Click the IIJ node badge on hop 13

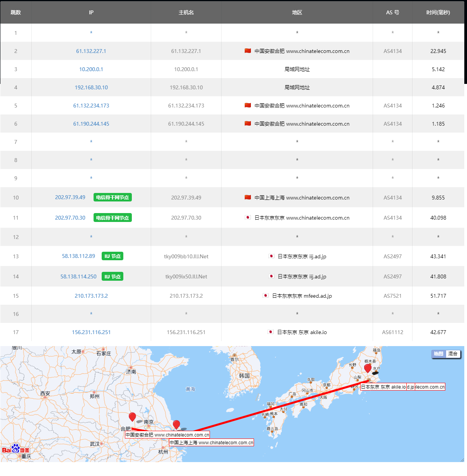tap(112, 256)
